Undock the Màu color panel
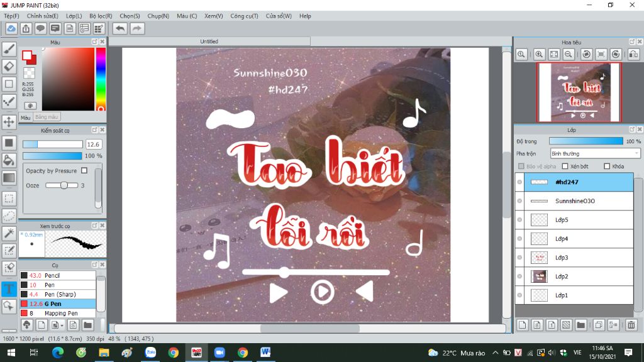 click(94, 42)
